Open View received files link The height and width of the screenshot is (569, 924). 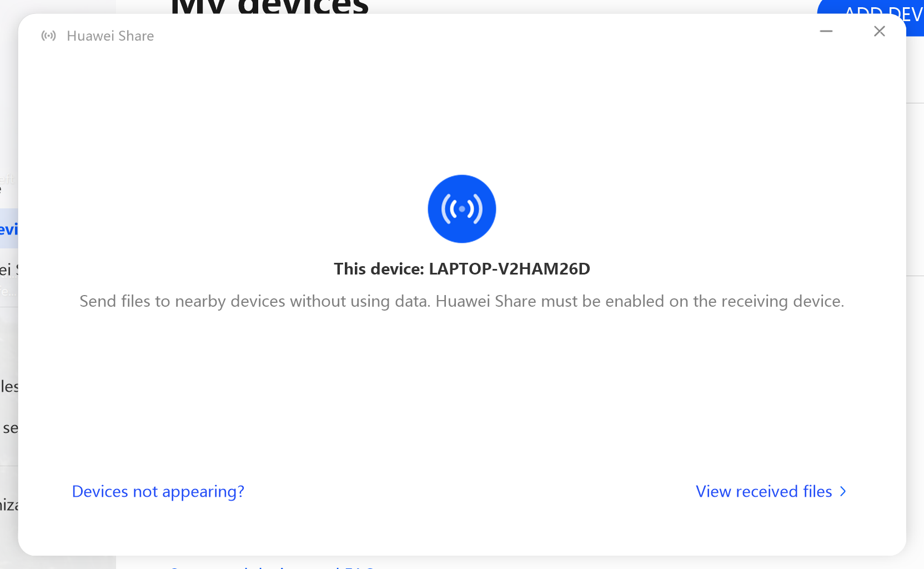764,491
